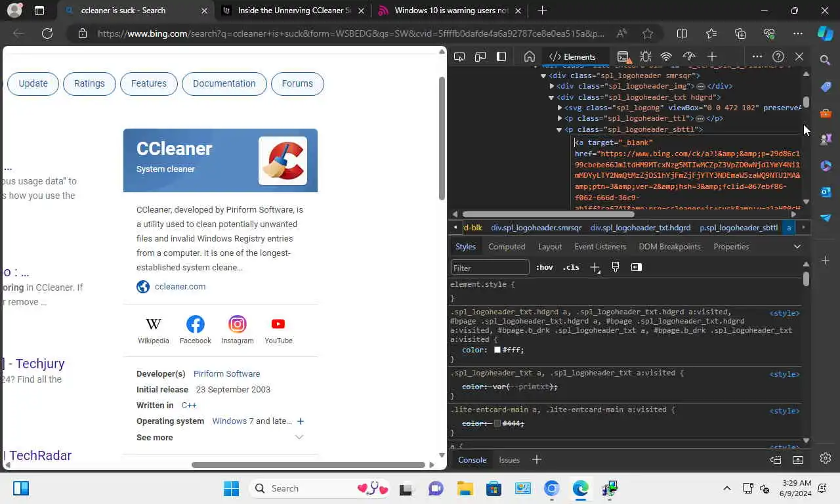
Task: Open Drop paper-plane icon in Edge sidebar
Action: [x=826, y=218]
